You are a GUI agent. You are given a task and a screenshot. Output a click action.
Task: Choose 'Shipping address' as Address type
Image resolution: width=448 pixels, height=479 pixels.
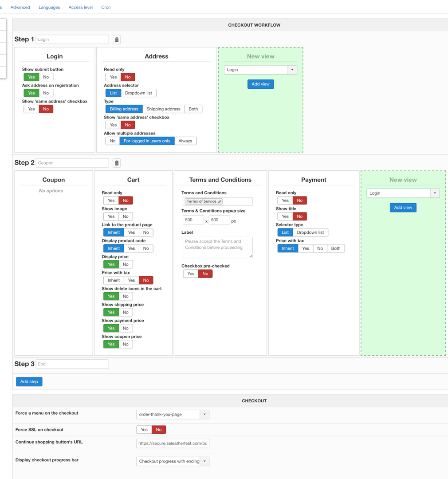pos(163,109)
